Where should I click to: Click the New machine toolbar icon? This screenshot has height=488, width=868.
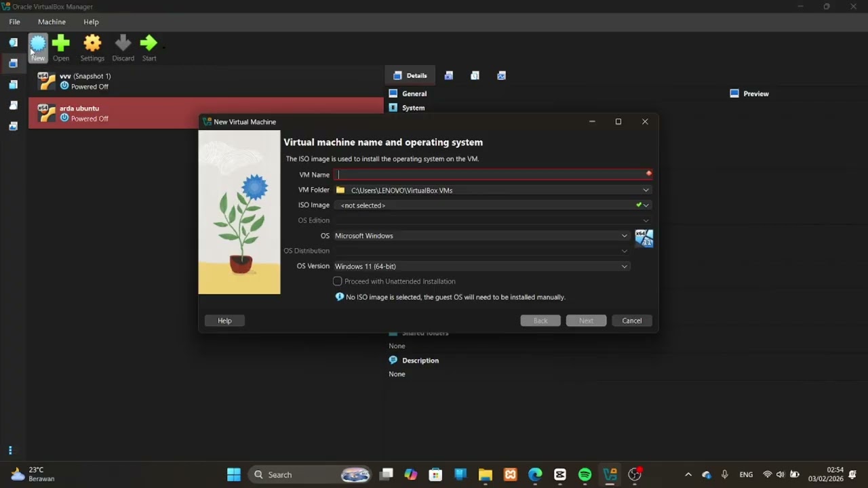(38, 48)
